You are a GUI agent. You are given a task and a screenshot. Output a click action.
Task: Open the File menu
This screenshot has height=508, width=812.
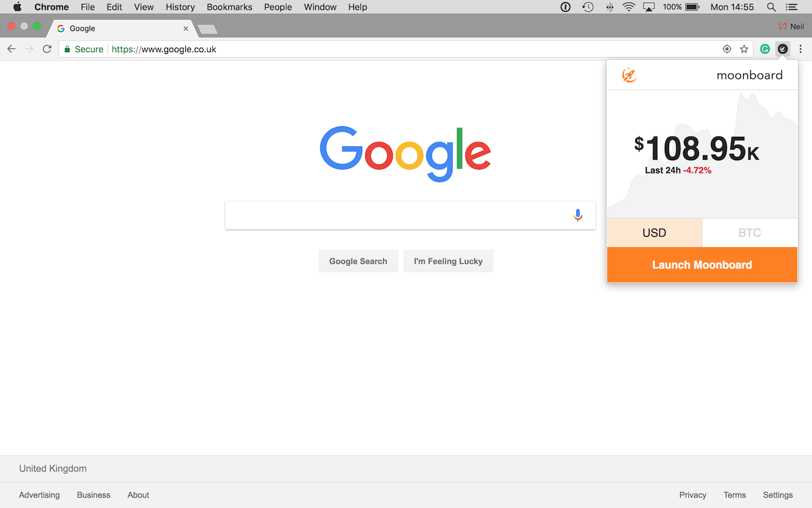pos(88,7)
